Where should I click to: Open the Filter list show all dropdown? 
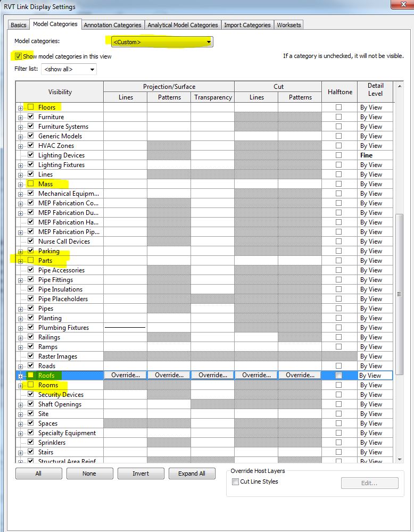69,69
